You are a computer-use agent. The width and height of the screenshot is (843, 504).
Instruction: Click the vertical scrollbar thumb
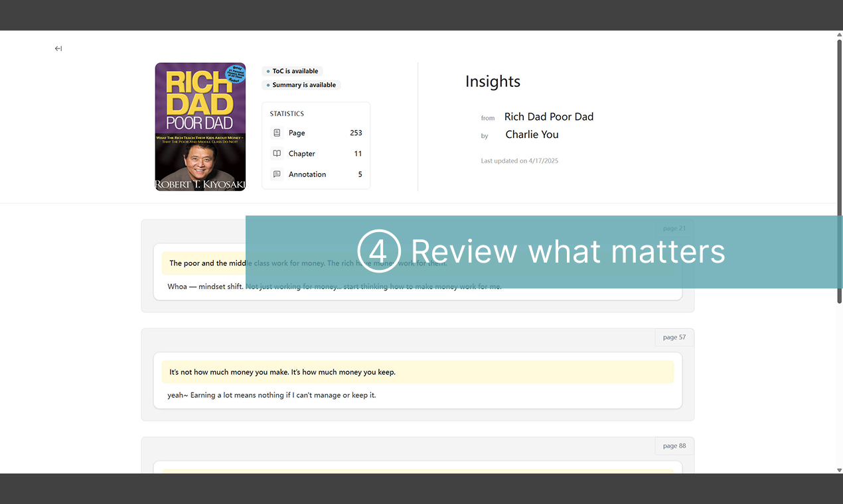839,172
